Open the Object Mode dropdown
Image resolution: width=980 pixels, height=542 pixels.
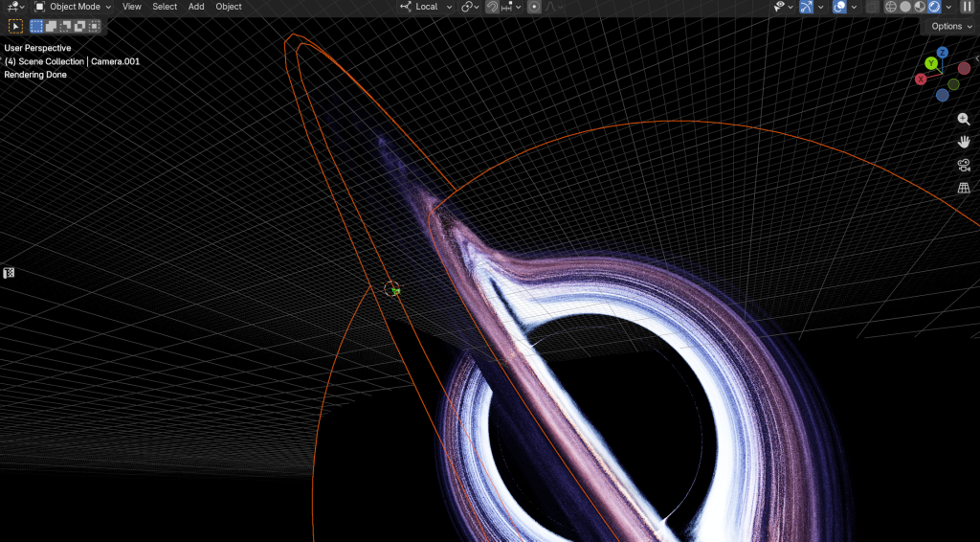[x=73, y=7]
